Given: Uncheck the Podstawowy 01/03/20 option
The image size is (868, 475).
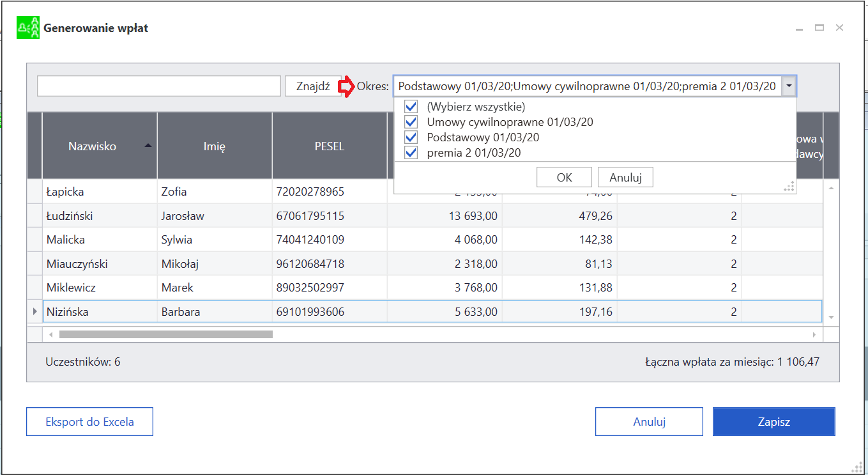Looking at the screenshot, I should coord(411,137).
